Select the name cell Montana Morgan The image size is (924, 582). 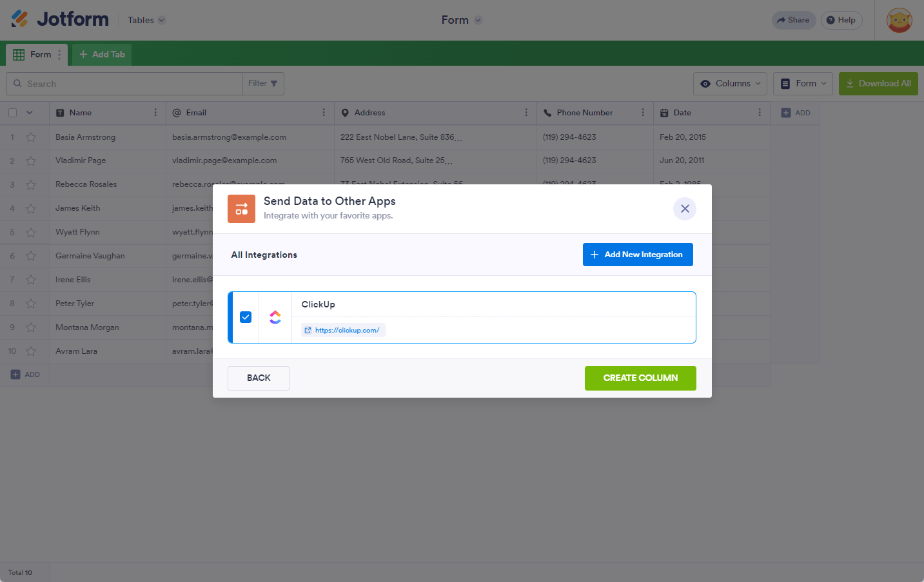click(108, 328)
